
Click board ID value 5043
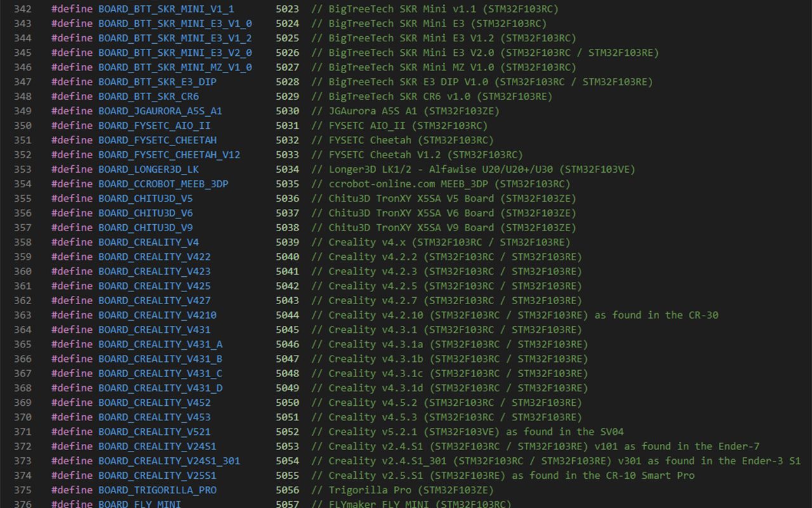287,301
